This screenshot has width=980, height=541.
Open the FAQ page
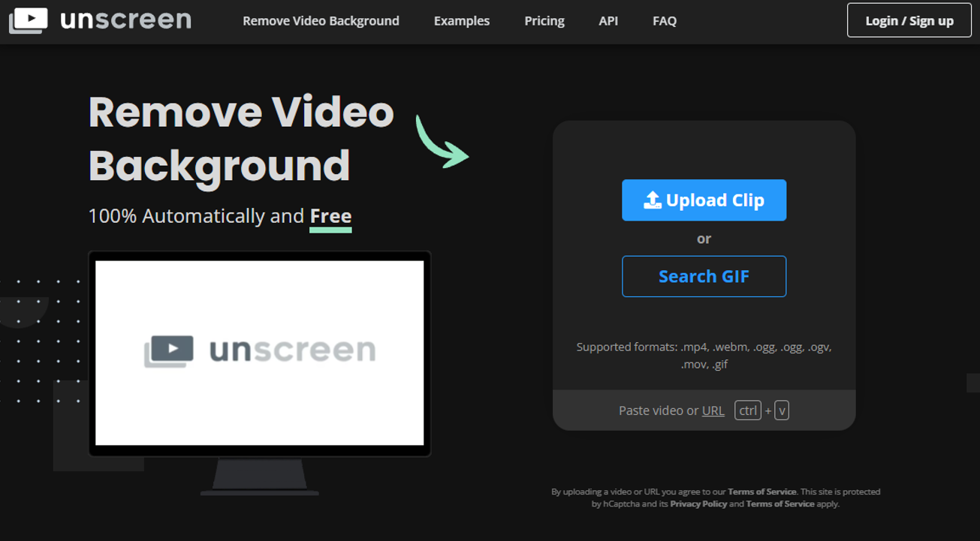pos(665,21)
